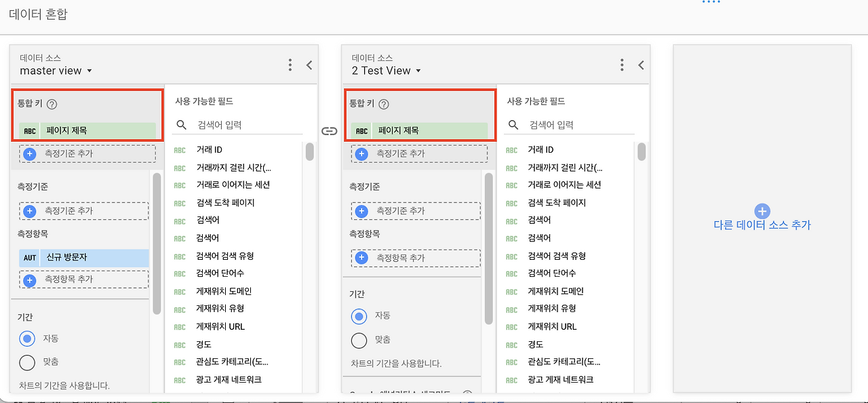Click 측정기준 추가 in the 2 Test View panel

click(416, 210)
